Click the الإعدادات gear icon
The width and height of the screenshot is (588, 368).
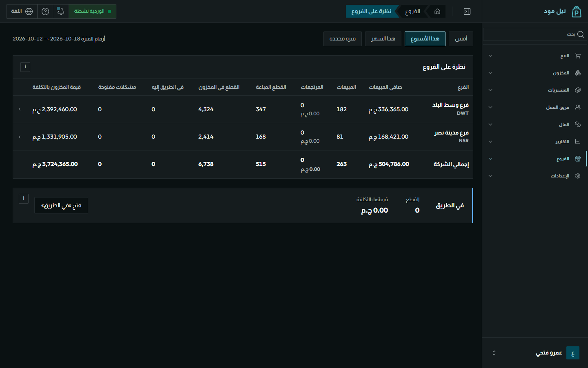pyautogui.click(x=578, y=176)
